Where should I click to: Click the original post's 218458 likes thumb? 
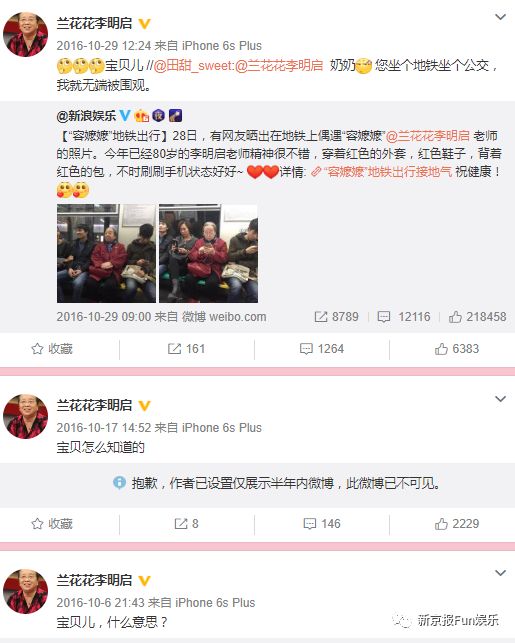point(477,317)
